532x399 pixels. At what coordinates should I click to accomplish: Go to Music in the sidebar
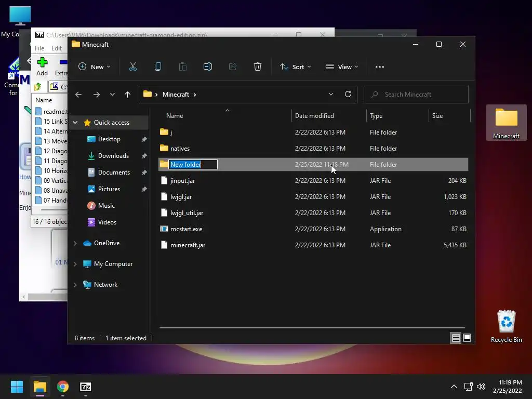106,206
